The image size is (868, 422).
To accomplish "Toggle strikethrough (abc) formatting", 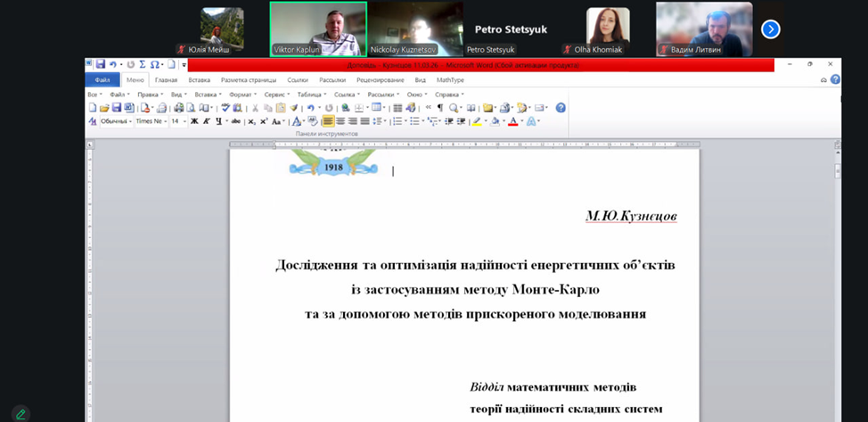I will pyautogui.click(x=235, y=121).
